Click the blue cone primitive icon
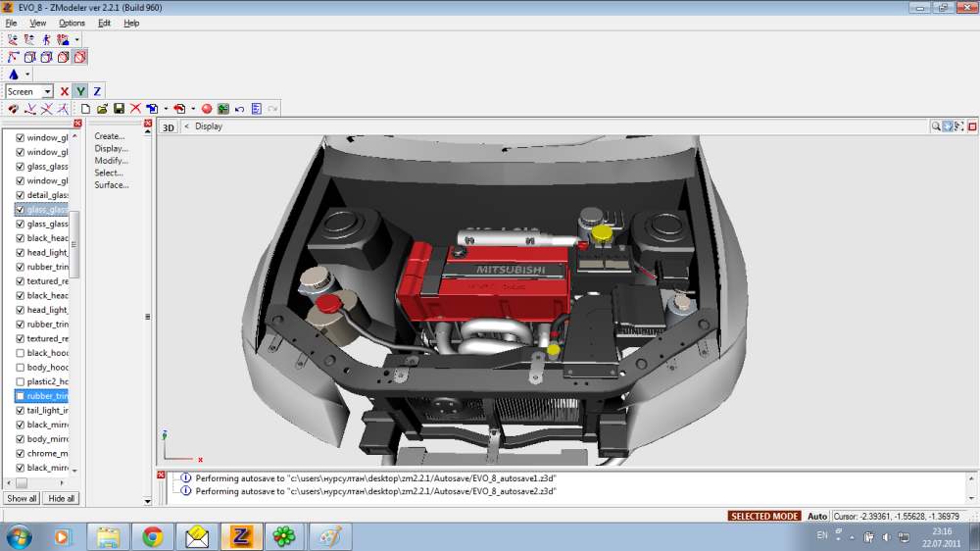Image resolution: width=980 pixels, height=551 pixels. click(14, 75)
